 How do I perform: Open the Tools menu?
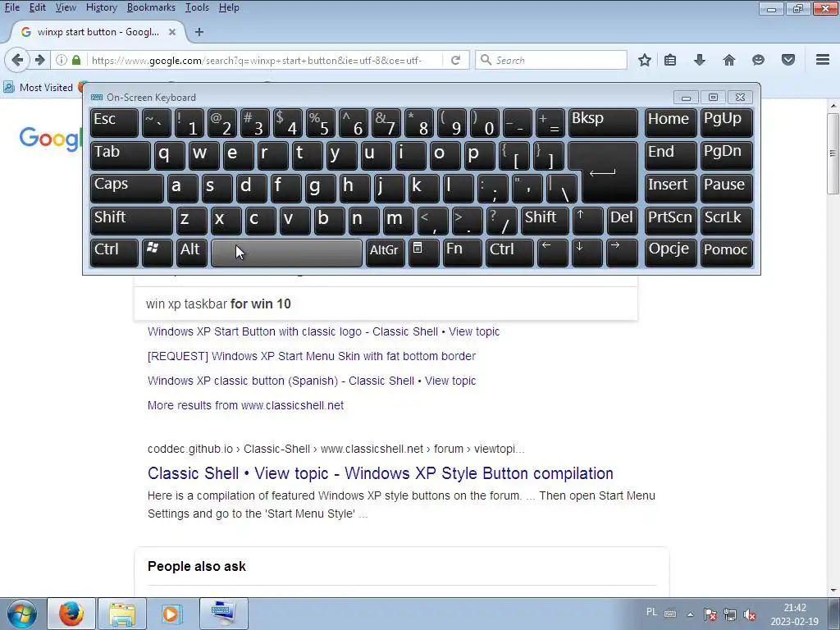pyautogui.click(x=197, y=7)
